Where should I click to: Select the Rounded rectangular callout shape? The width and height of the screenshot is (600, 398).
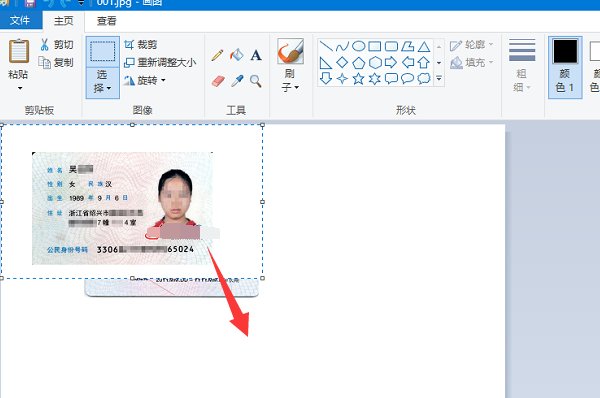[x=391, y=78]
